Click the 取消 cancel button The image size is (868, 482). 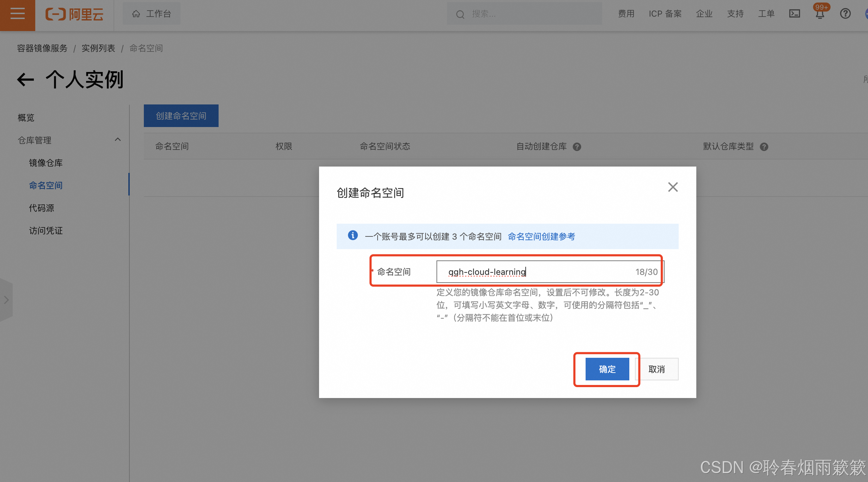coord(656,369)
